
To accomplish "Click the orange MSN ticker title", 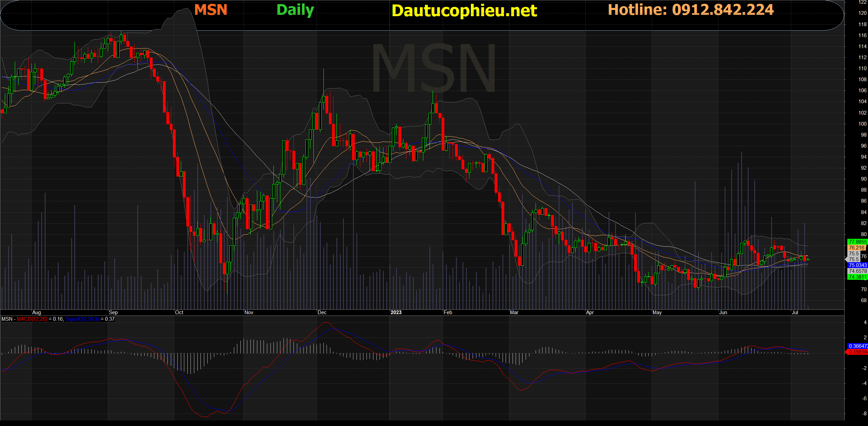I will 211,10.
